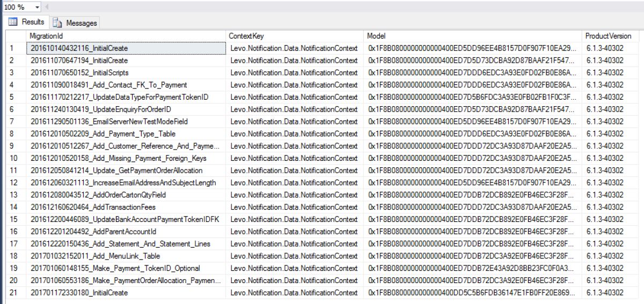This screenshot has width=644, height=304.
Task: Select cell 201612010520158_Add_Missing_Payment_Foreign_Keys
Action: (x=127, y=158)
